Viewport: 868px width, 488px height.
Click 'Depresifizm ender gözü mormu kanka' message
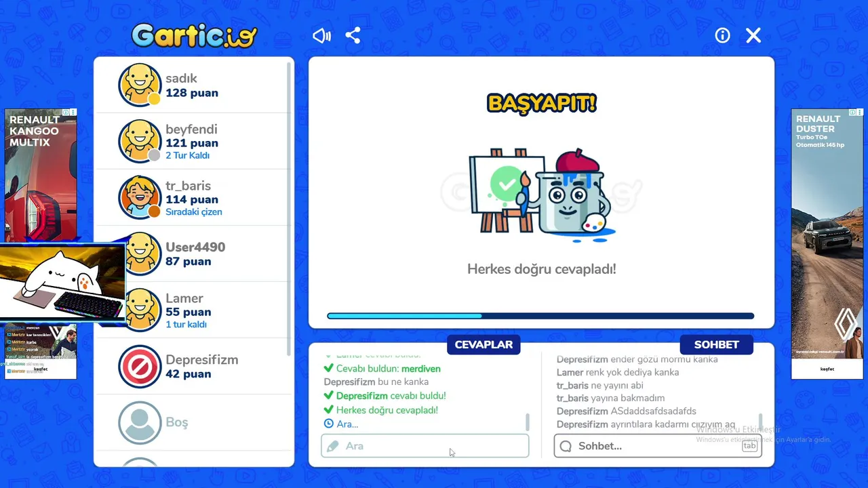coord(637,360)
